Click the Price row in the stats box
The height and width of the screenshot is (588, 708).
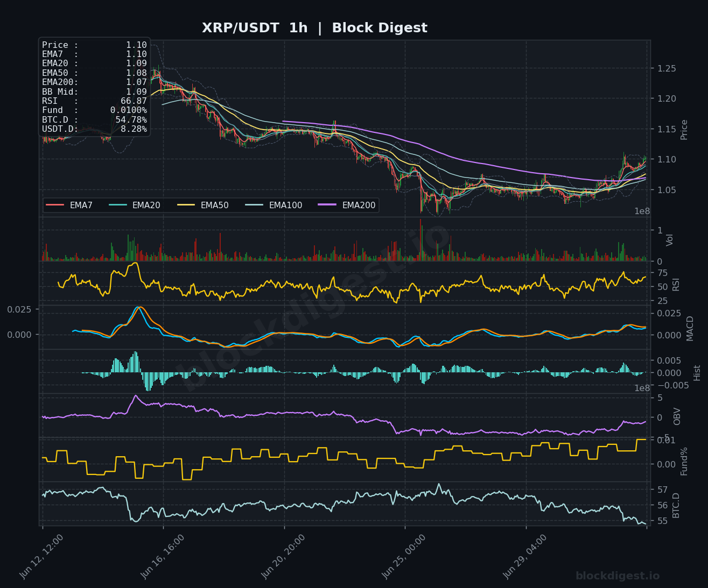(94, 45)
